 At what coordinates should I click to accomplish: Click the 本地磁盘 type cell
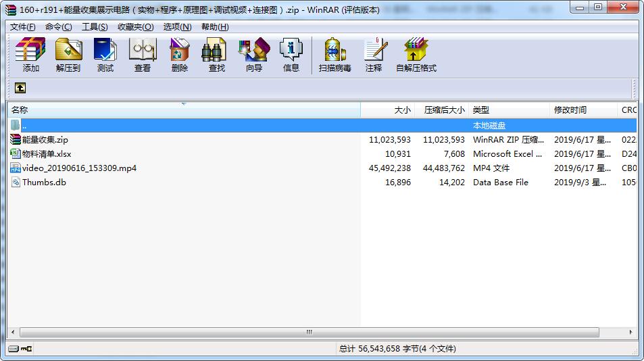point(489,125)
